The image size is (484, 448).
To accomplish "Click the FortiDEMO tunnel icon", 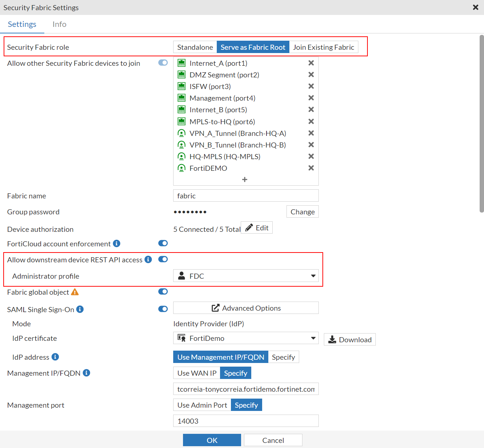I will (182, 168).
